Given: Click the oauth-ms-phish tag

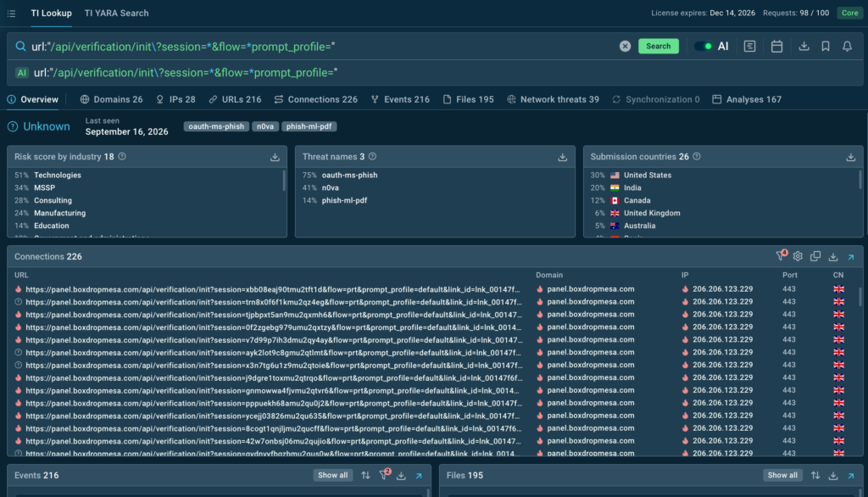Looking at the screenshot, I should pos(216,126).
